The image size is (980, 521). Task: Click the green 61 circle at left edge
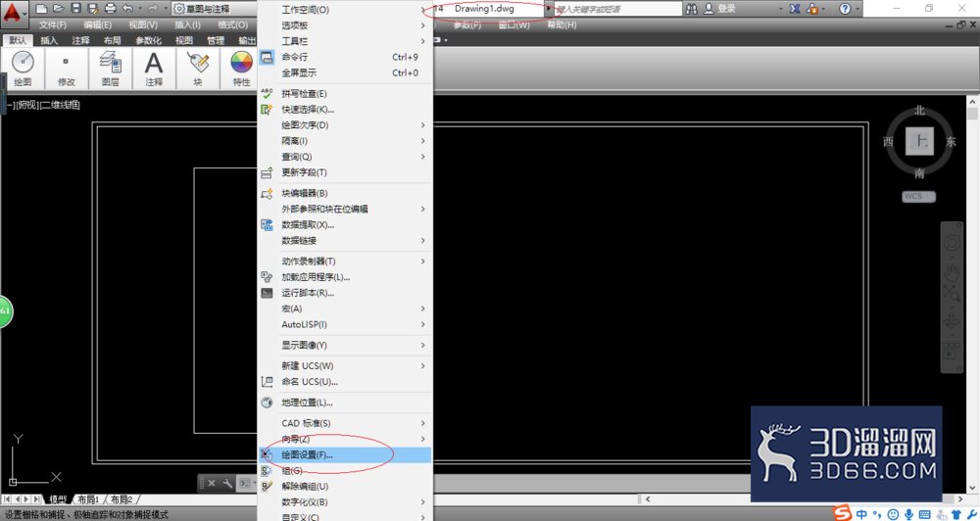[6, 310]
